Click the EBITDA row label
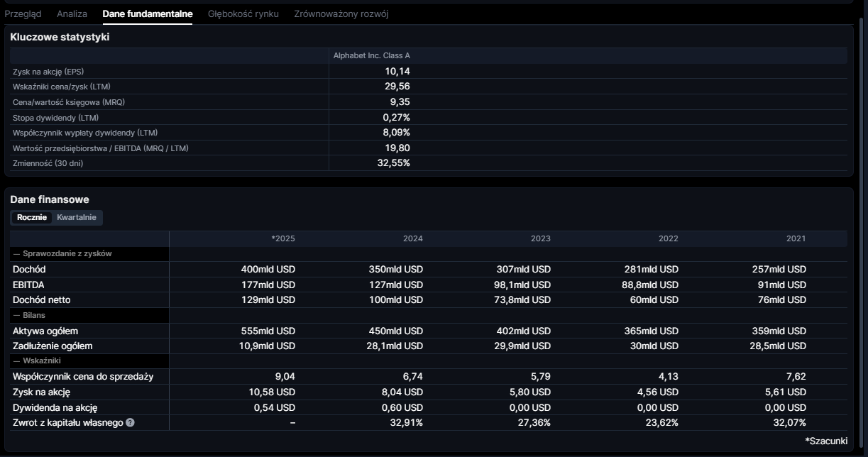 click(28, 285)
